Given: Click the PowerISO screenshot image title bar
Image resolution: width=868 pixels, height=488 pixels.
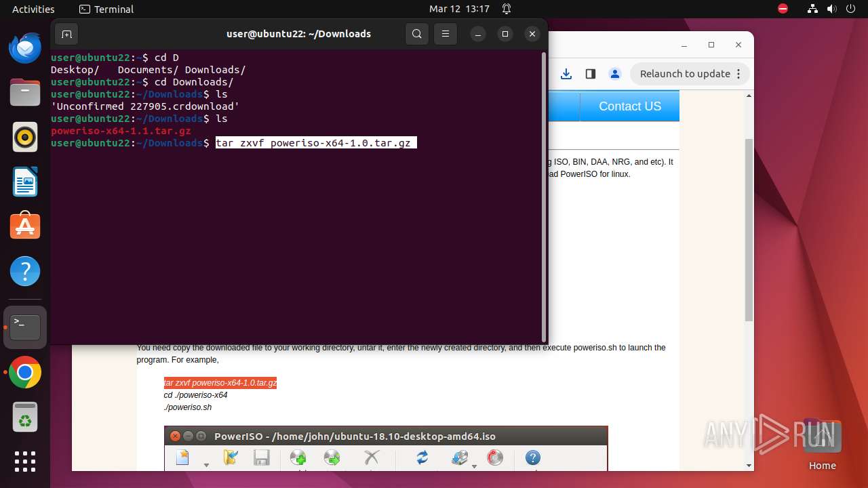Looking at the screenshot, I should [386, 436].
